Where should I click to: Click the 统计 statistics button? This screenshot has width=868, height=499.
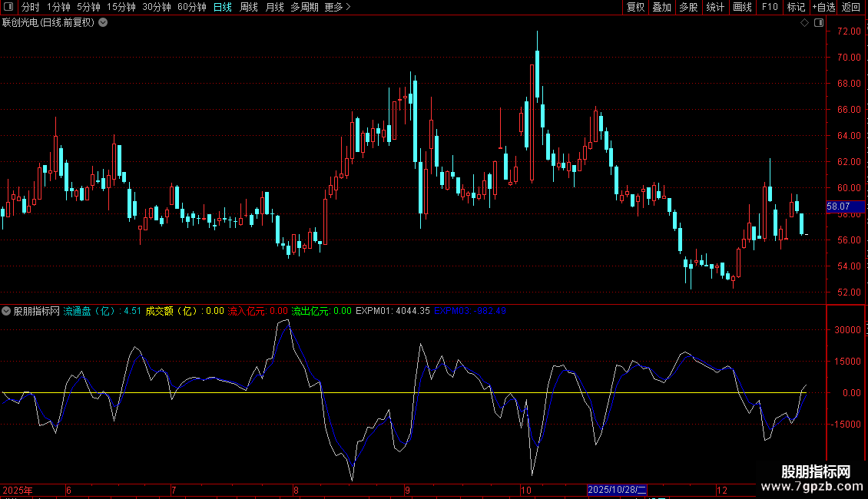715,7
